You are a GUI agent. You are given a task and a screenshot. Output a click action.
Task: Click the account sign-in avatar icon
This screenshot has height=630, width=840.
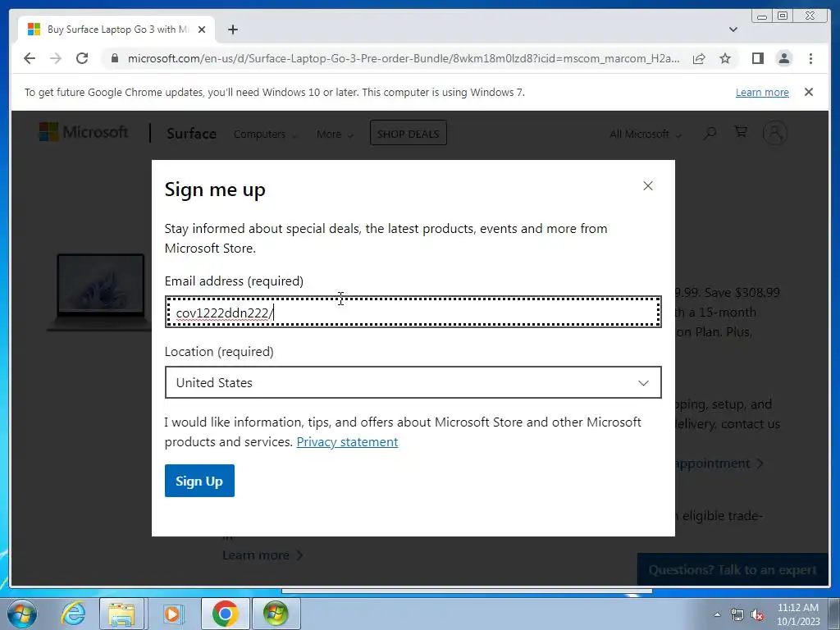pos(774,133)
